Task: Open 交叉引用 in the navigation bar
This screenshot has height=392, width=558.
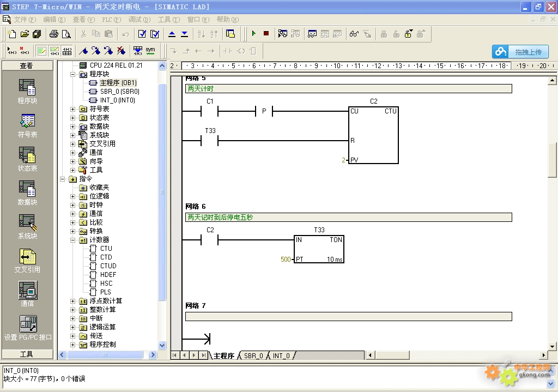Action: tap(27, 261)
